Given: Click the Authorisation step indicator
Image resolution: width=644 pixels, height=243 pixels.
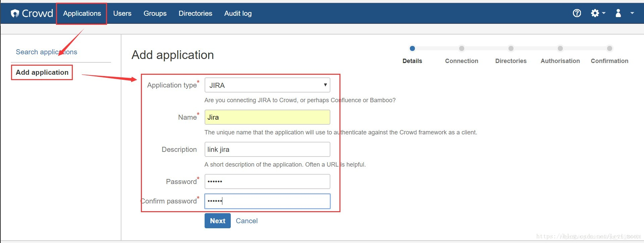Looking at the screenshot, I should click(560, 55).
